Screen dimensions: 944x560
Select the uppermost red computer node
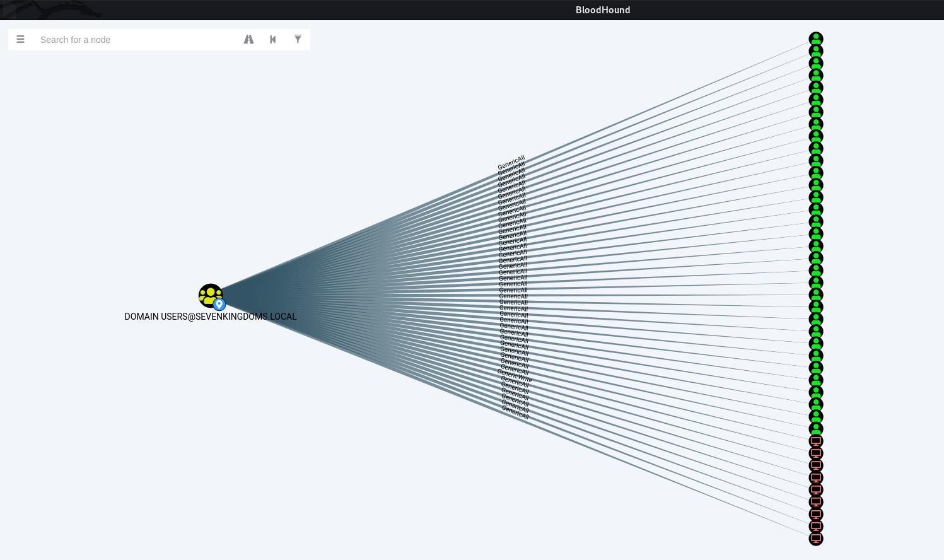816,441
